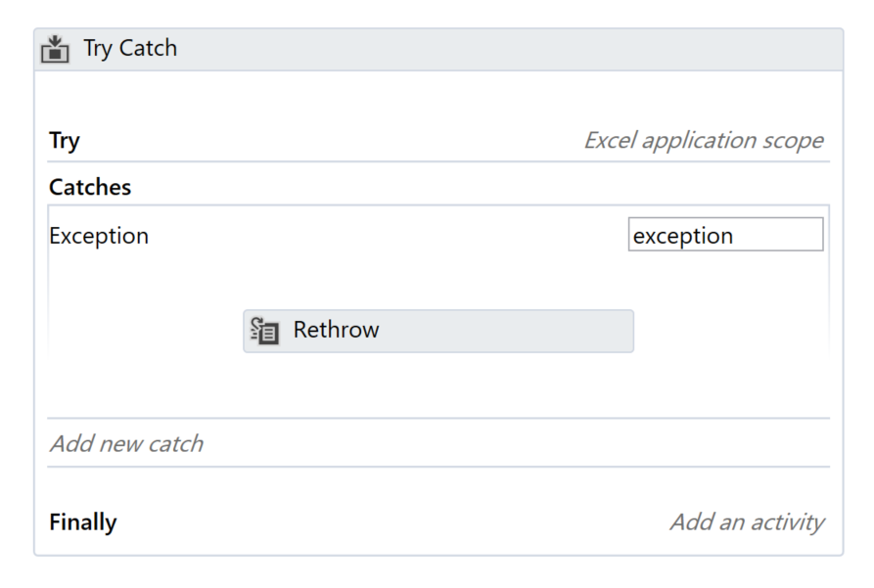The height and width of the screenshot is (588, 874).
Task: Click Add an activity in Finally
Action: click(747, 522)
